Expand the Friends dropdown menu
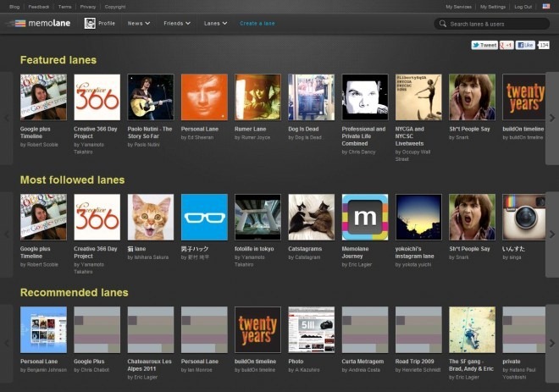This screenshot has width=559, height=392. tap(177, 24)
